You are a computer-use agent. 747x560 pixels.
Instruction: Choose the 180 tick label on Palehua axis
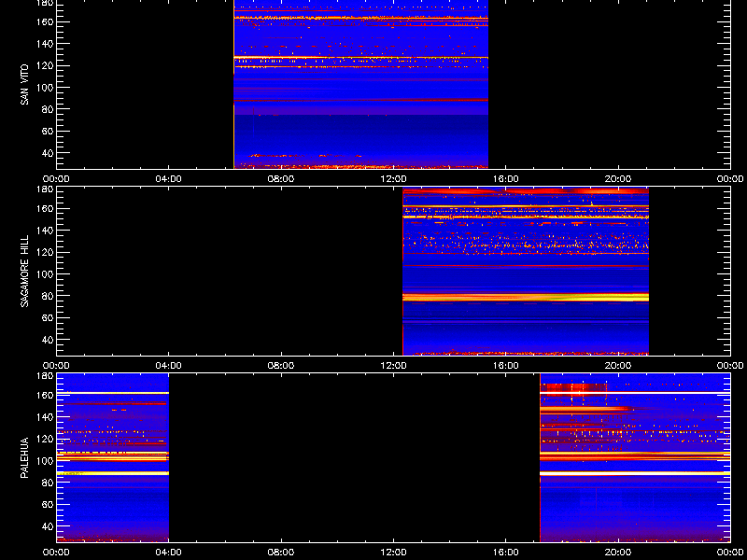click(47, 376)
